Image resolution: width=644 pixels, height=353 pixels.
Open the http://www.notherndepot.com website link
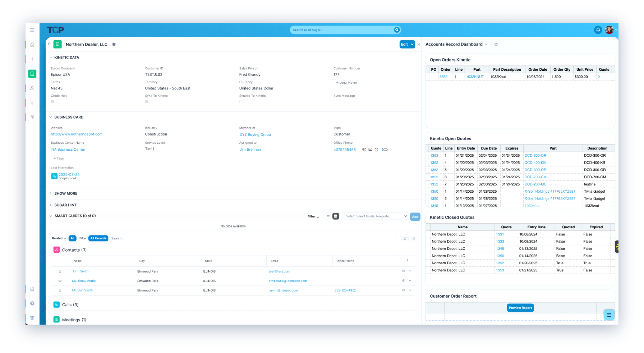77,134
